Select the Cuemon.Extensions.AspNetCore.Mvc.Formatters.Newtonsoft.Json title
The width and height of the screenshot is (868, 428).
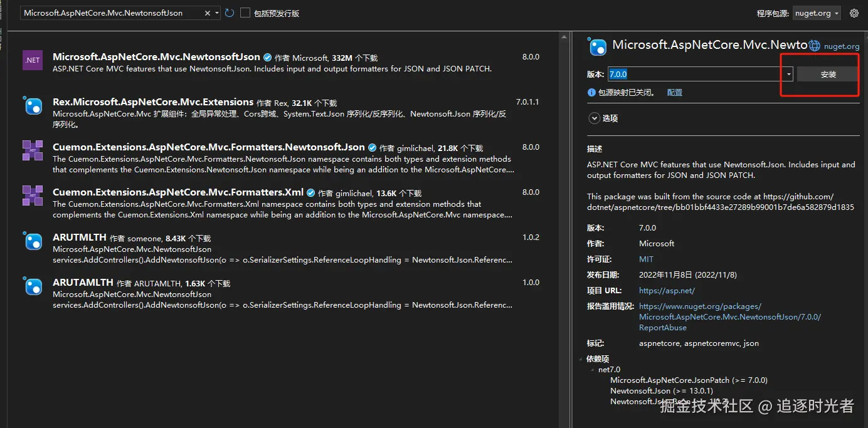click(209, 147)
